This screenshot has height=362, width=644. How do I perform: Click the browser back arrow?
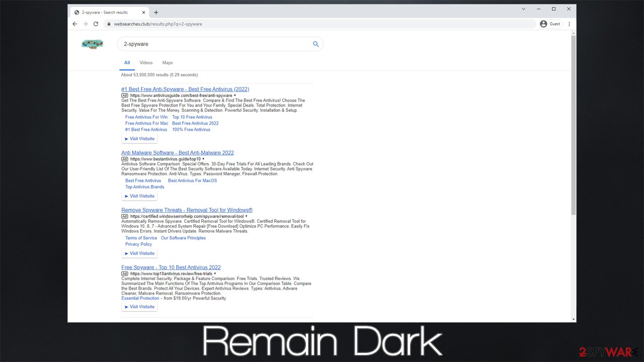tap(75, 24)
